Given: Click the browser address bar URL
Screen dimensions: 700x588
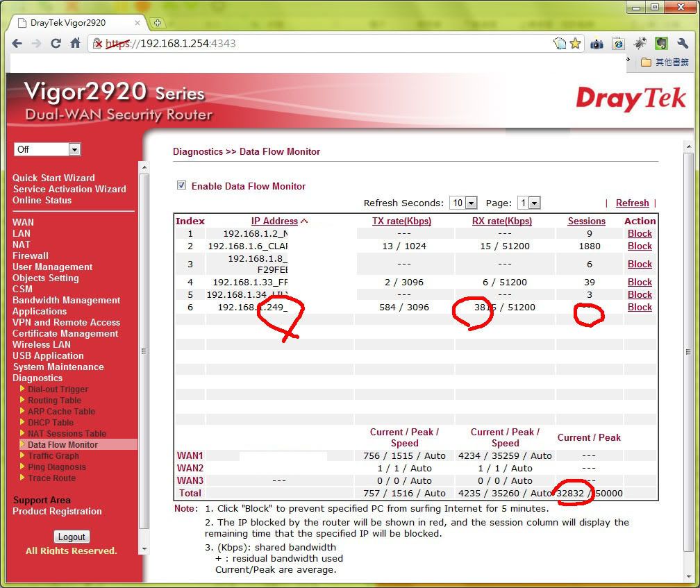Looking at the screenshot, I should point(171,43).
